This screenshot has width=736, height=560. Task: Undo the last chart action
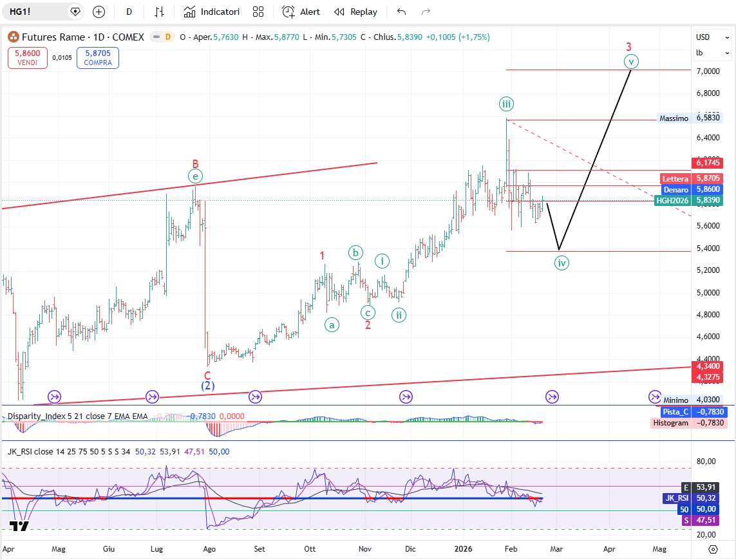point(402,12)
